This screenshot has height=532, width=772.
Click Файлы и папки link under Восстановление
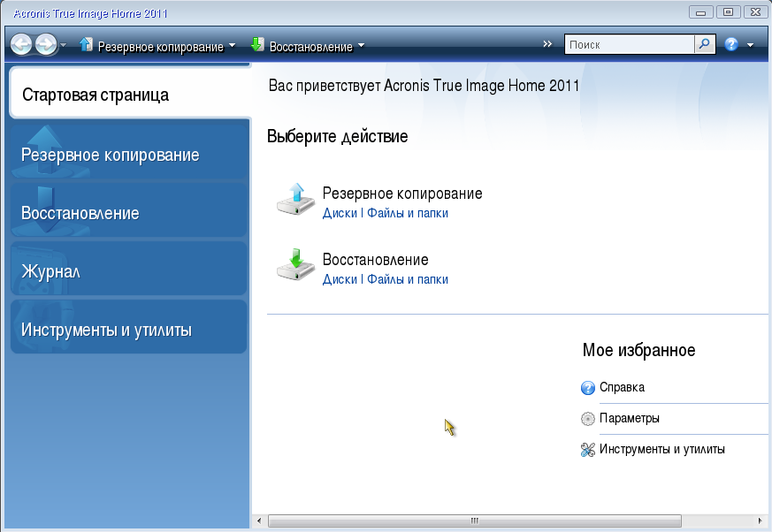(408, 279)
